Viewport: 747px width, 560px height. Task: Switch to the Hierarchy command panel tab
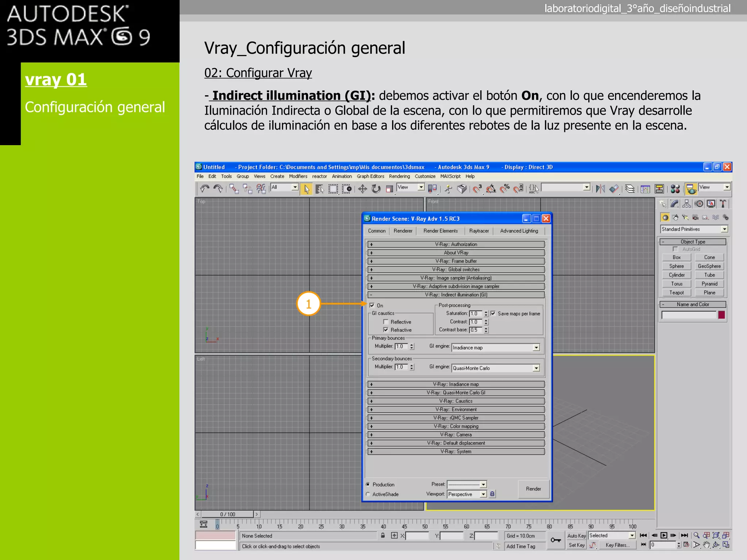point(687,204)
